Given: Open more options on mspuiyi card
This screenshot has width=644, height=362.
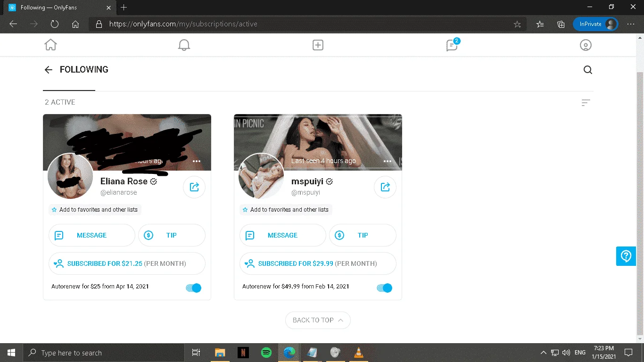Looking at the screenshot, I should pos(388,161).
